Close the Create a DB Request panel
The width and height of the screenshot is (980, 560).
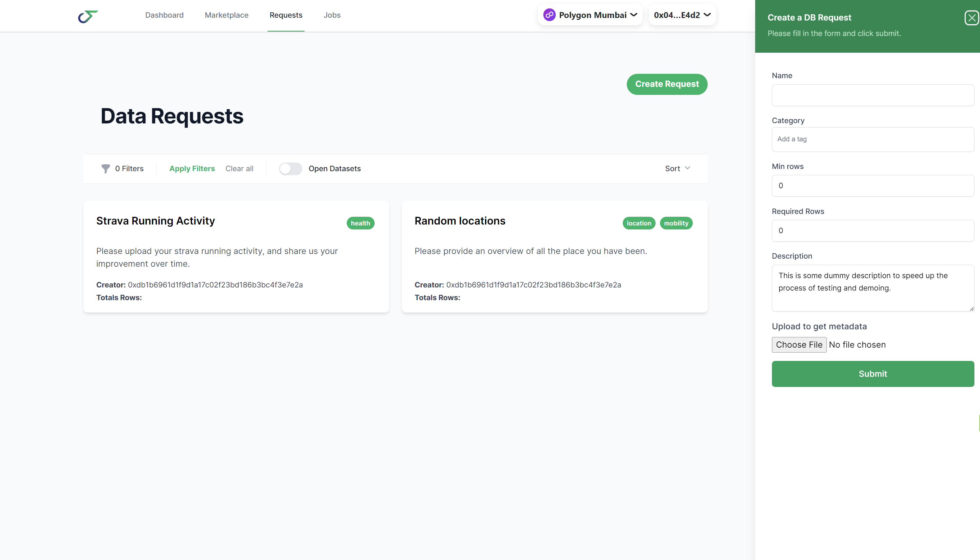point(972,18)
